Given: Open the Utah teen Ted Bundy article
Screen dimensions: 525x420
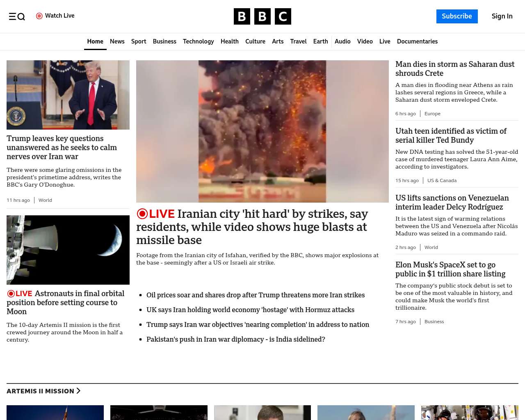Looking at the screenshot, I should coord(451,135).
